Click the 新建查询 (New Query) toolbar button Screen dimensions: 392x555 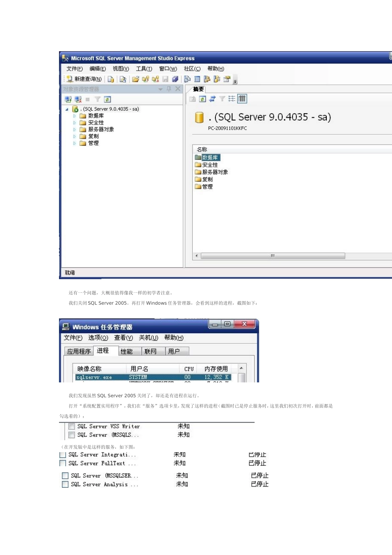coord(84,79)
